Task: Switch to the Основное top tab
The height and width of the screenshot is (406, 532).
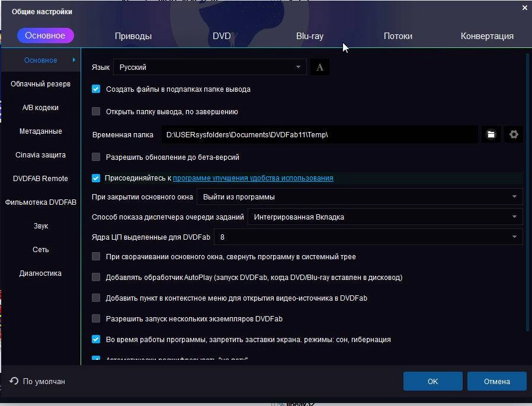Action: tap(45, 36)
